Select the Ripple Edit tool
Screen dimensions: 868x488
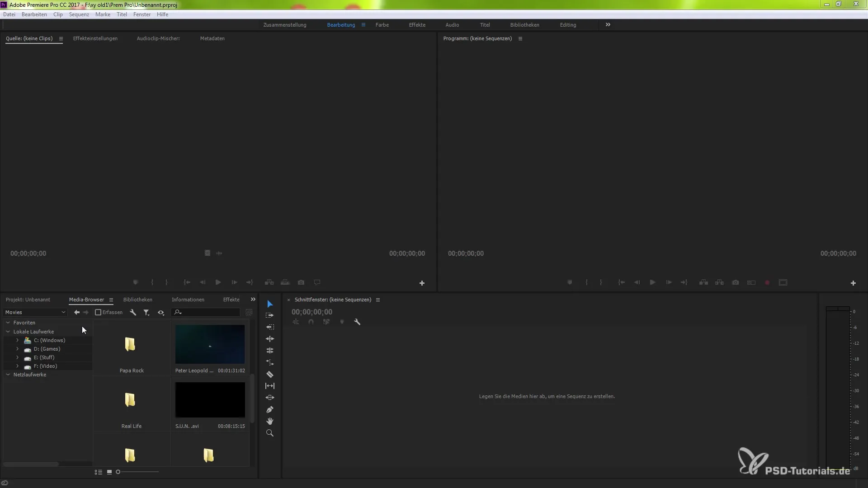[270, 338]
